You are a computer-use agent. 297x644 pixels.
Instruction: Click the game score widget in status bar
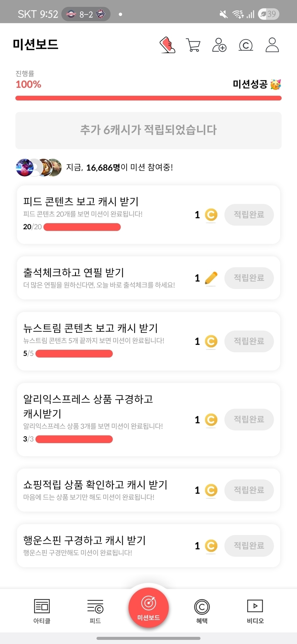click(x=86, y=14)
